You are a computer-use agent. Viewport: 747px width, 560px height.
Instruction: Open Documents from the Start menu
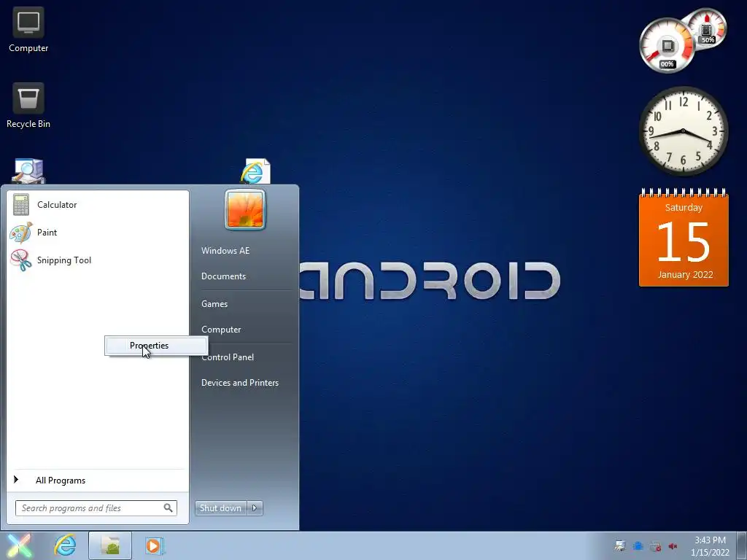pos(223,276)
